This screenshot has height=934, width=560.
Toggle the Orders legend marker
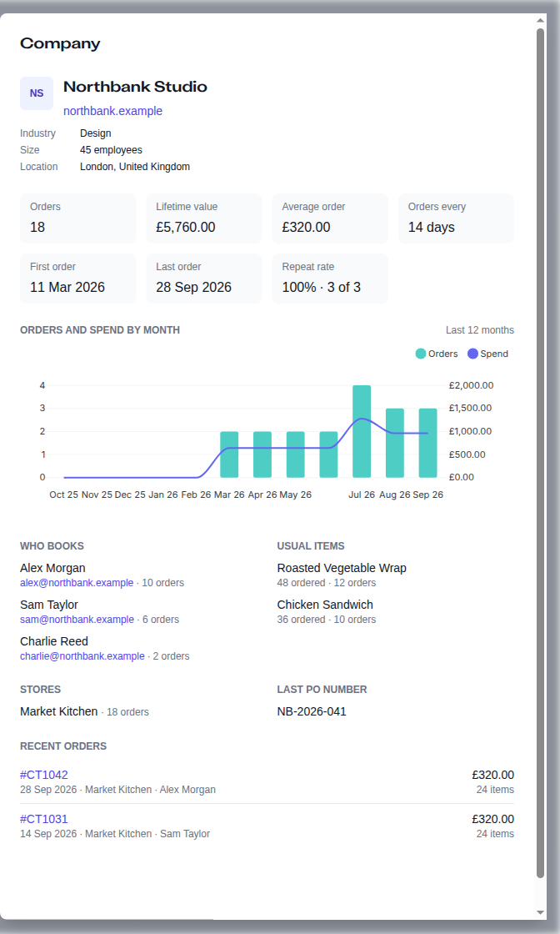click(x=420, y=354)
